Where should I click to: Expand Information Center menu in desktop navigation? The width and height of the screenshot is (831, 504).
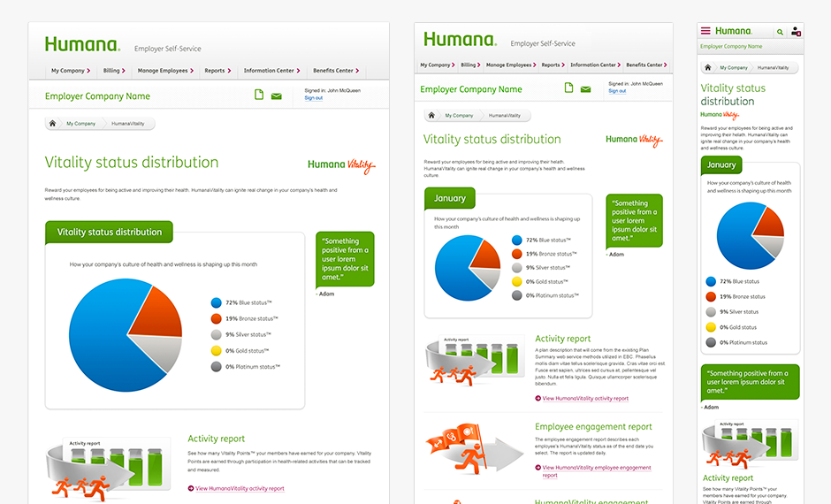272,71
